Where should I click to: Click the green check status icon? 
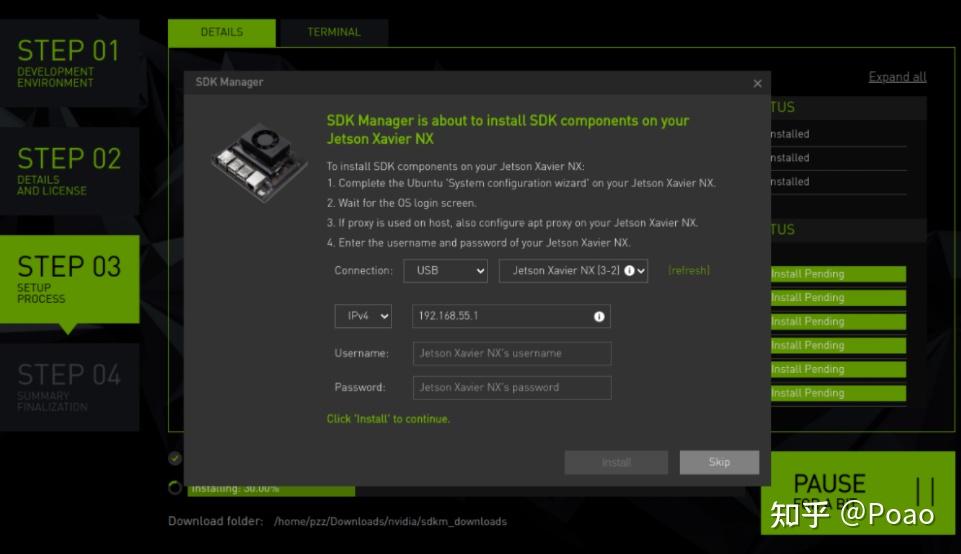(x=175, y=458)
